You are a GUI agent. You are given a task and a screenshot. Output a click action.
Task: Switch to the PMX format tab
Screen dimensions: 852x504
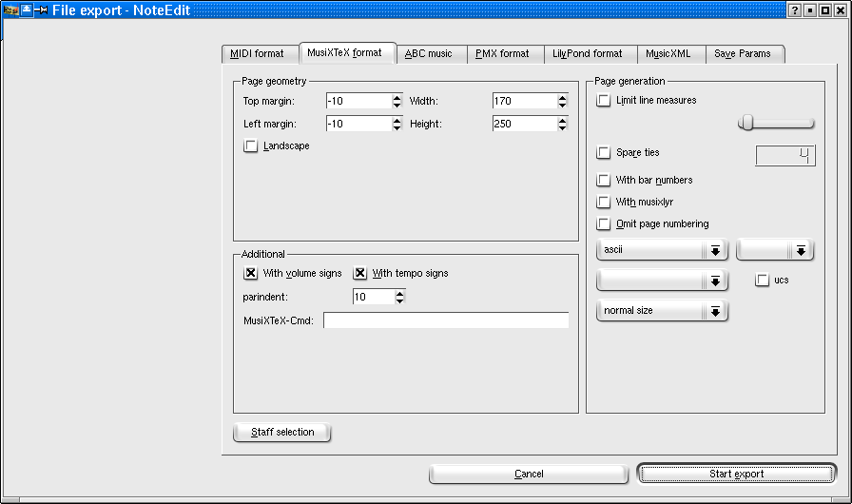(505, 54)
